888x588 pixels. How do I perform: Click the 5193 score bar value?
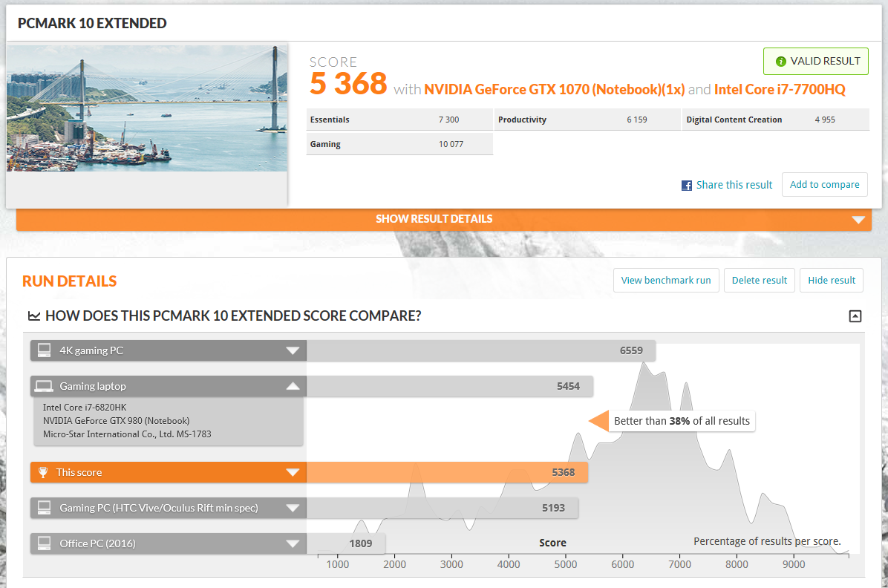click(553, 508)
